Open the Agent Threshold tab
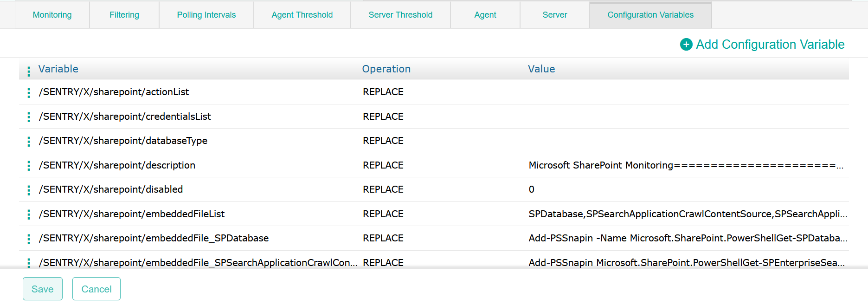Screen dimensions: 868x305 coord(302,15)
